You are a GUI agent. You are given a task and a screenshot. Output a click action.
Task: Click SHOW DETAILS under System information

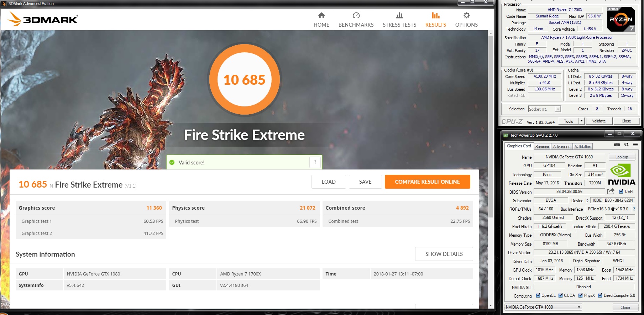click(444, 254)
